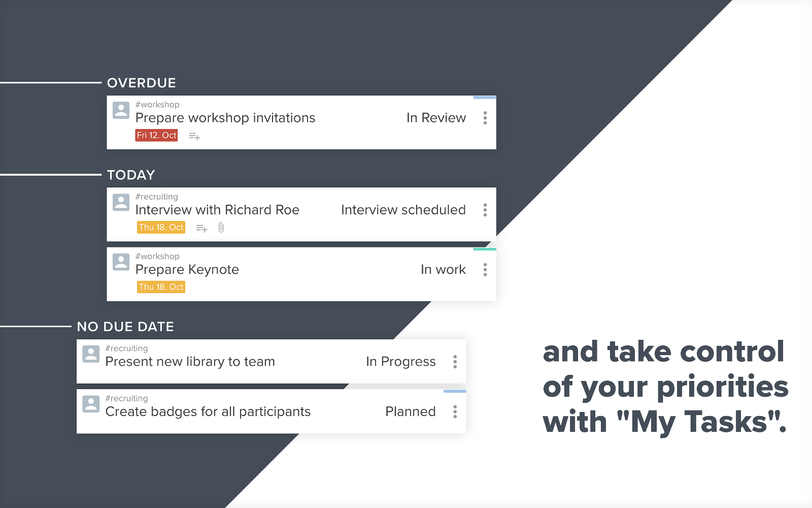Screen dimensions: 812x508
Task: Open the checklist icon under "Prepare workshop invitations"
Action: pos(194,136)
